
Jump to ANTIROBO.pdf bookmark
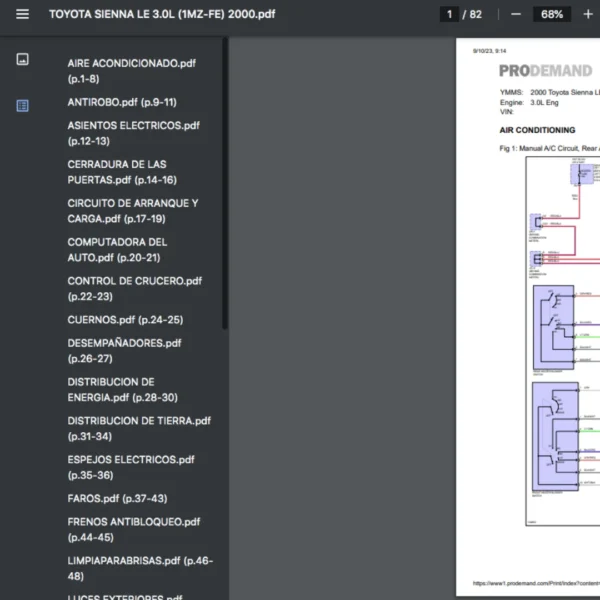tap(122, 102)
